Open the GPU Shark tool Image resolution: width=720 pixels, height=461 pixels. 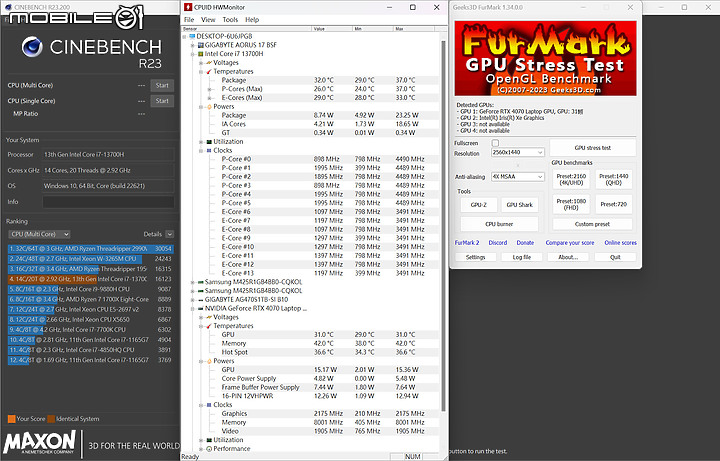tap(519, 205)
